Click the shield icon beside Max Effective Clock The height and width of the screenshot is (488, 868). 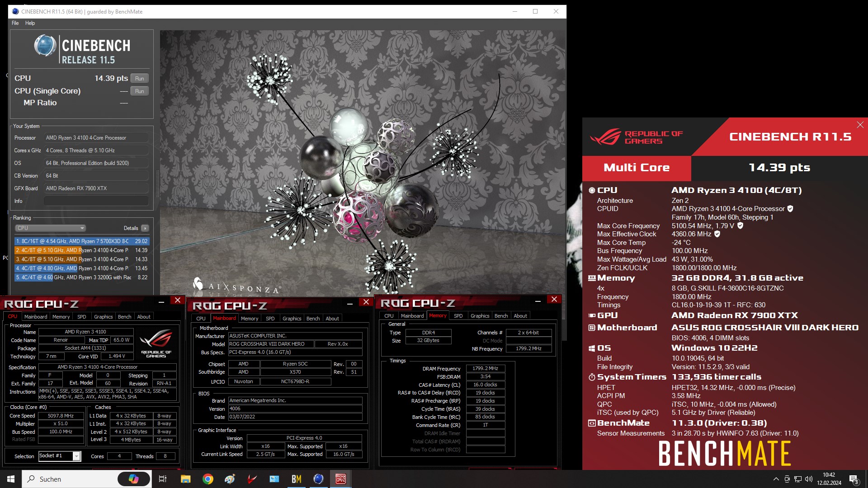tap(717, 234)
